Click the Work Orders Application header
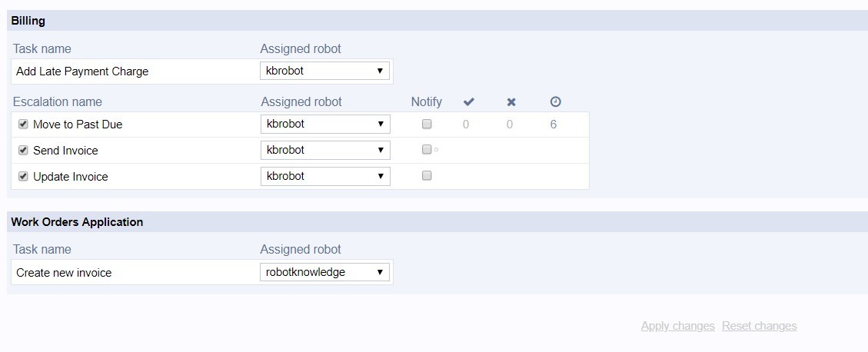Image resolution: width=868 pixels, height=352 pixels. 77,222
